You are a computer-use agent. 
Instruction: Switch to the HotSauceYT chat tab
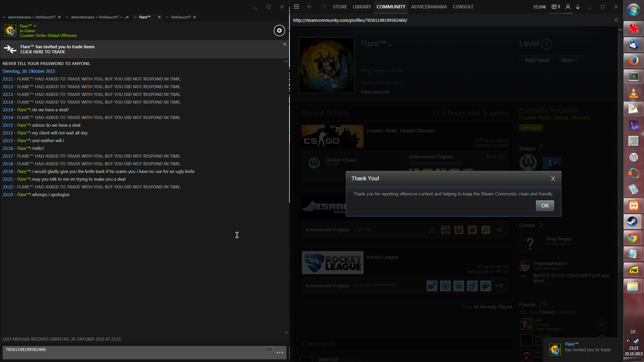coord(181,17)
